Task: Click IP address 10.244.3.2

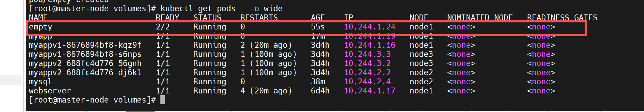Action: (367, 63)
